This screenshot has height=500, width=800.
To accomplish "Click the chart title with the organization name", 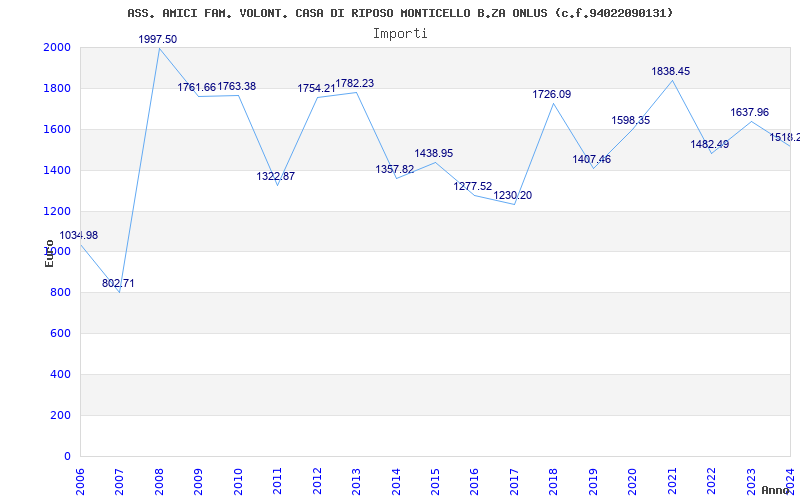I will [400, 13].
